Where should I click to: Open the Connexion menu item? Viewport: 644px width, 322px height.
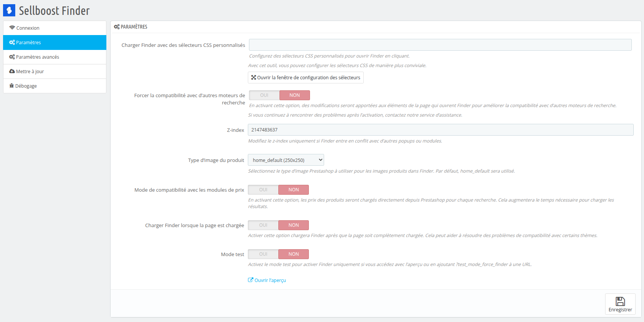[55, 28]
